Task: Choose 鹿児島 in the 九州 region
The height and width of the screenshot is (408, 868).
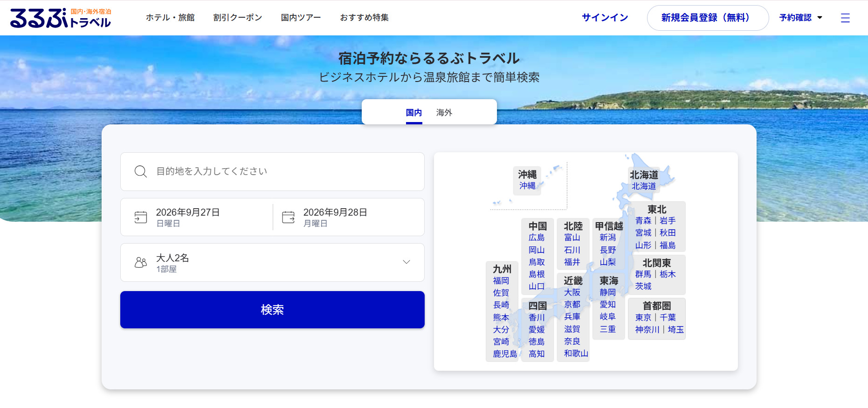Action: [505, 354]
